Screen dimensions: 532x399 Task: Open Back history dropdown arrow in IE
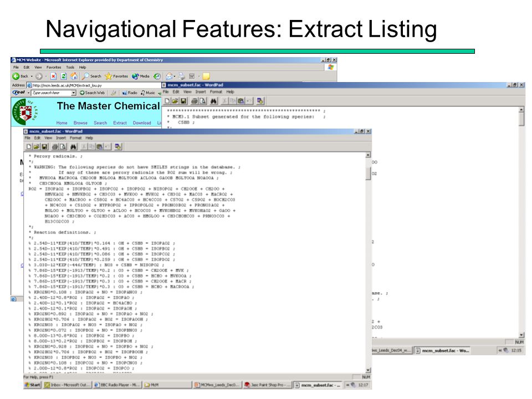pos(32,76)
